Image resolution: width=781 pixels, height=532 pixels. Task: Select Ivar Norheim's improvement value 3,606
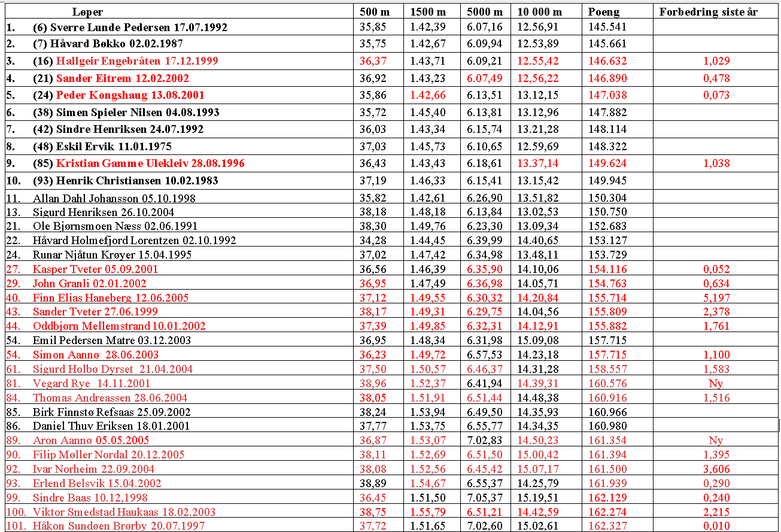click(x=715, y=469)
